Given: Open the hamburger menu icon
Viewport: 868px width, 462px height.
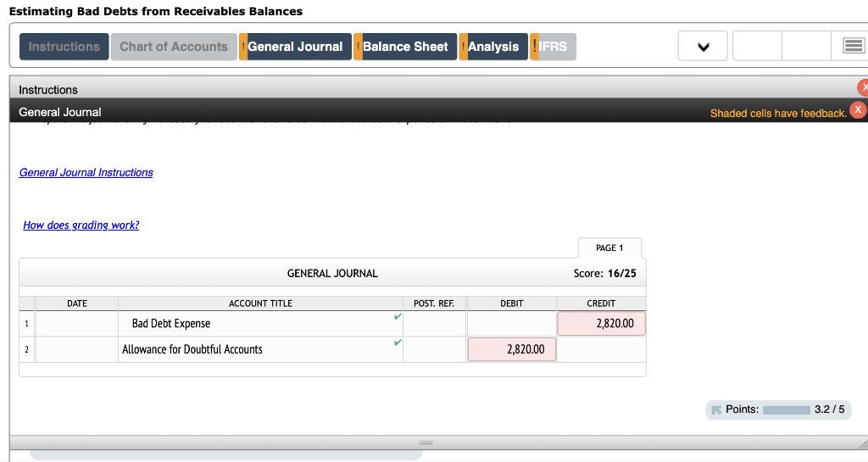Looking at the screenshot, I should (x=853, y=47).
